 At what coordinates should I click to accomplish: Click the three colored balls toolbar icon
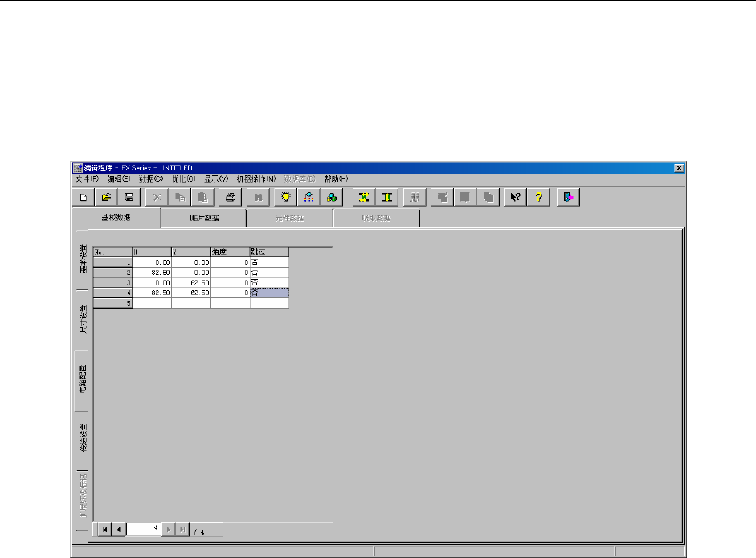(332, 197)
